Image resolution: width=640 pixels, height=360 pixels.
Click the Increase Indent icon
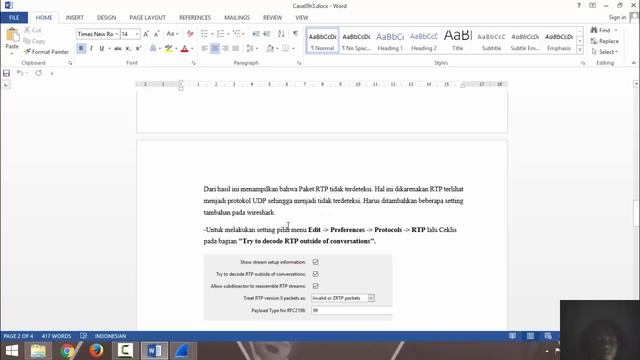coord(267,34)
